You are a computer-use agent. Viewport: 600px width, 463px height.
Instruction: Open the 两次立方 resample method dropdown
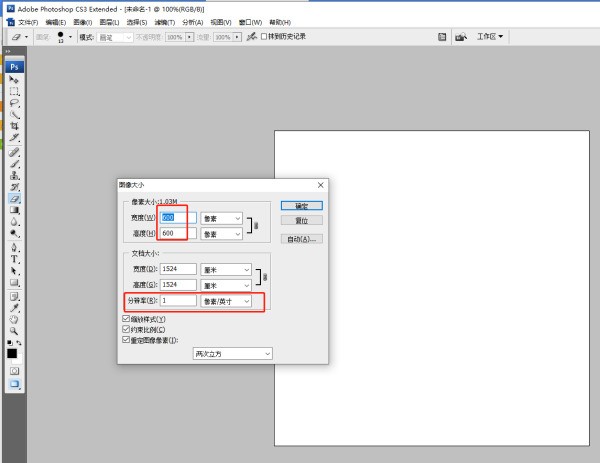click(232, 353)
